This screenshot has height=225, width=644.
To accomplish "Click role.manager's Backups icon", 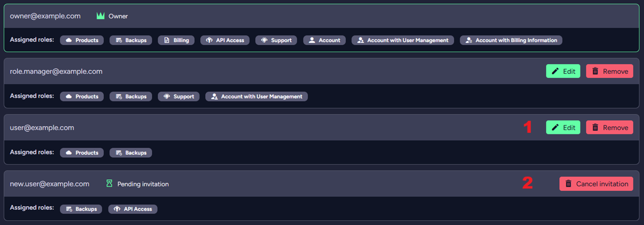I will 119,96.
